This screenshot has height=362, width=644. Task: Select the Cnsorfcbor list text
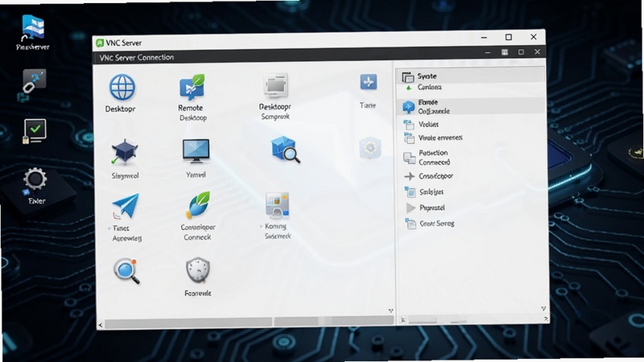436,175
